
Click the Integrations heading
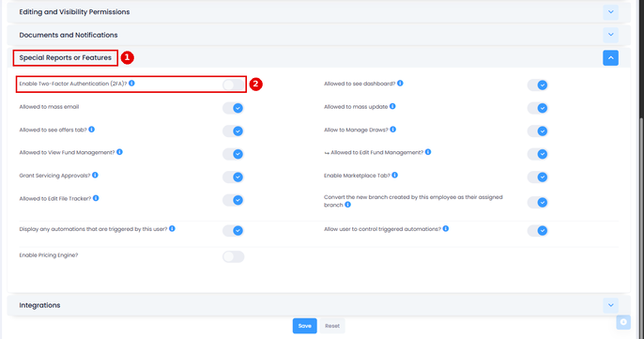[39, 305]
